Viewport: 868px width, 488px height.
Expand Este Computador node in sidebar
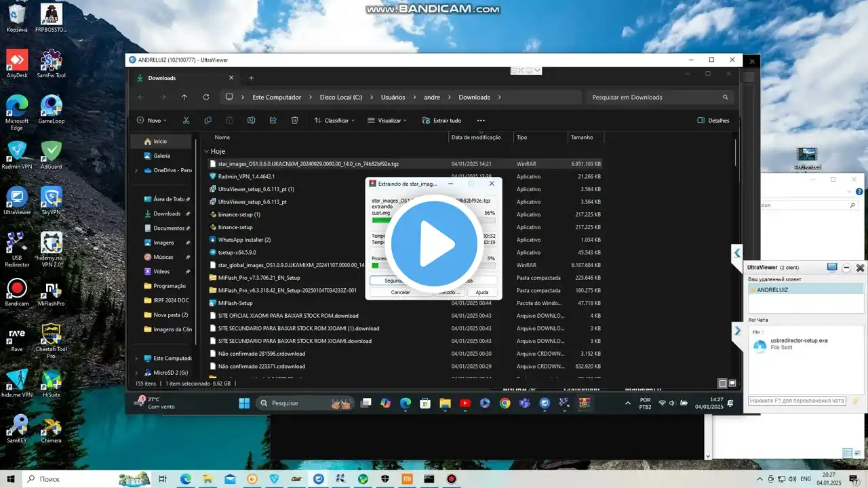pos(138,358)
